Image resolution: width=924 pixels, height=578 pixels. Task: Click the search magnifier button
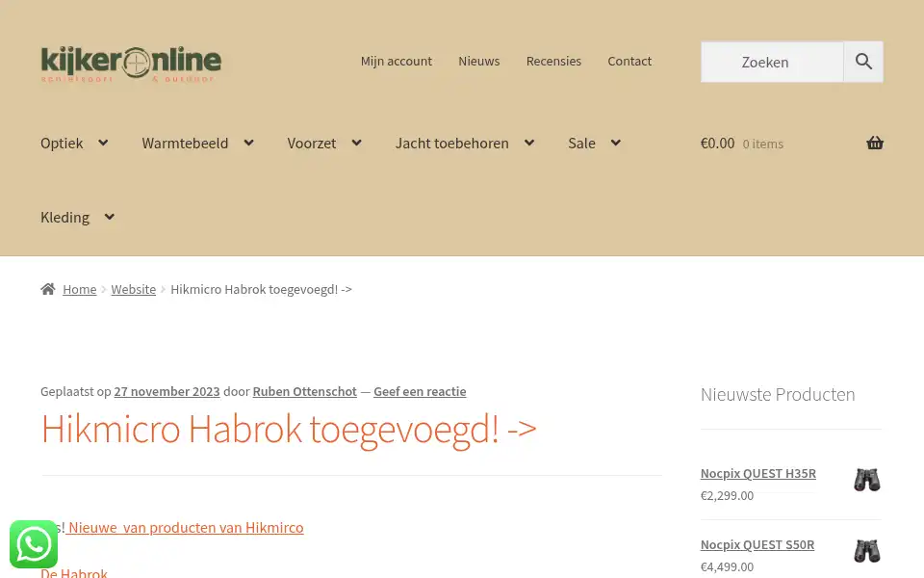[863, 62]
